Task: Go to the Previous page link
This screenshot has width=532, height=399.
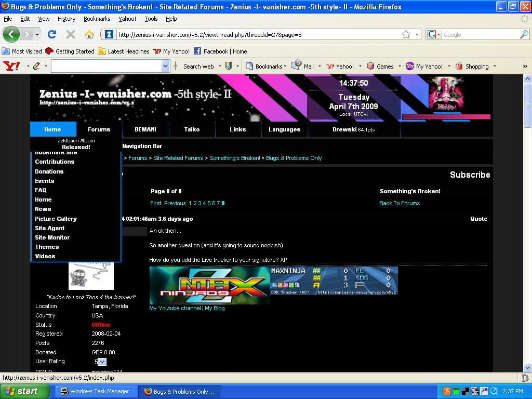Action: 175,203
